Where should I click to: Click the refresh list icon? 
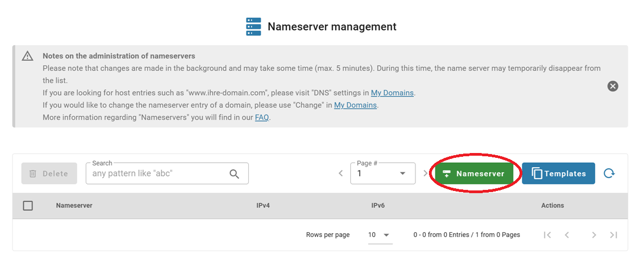click(x=609, y=174)
